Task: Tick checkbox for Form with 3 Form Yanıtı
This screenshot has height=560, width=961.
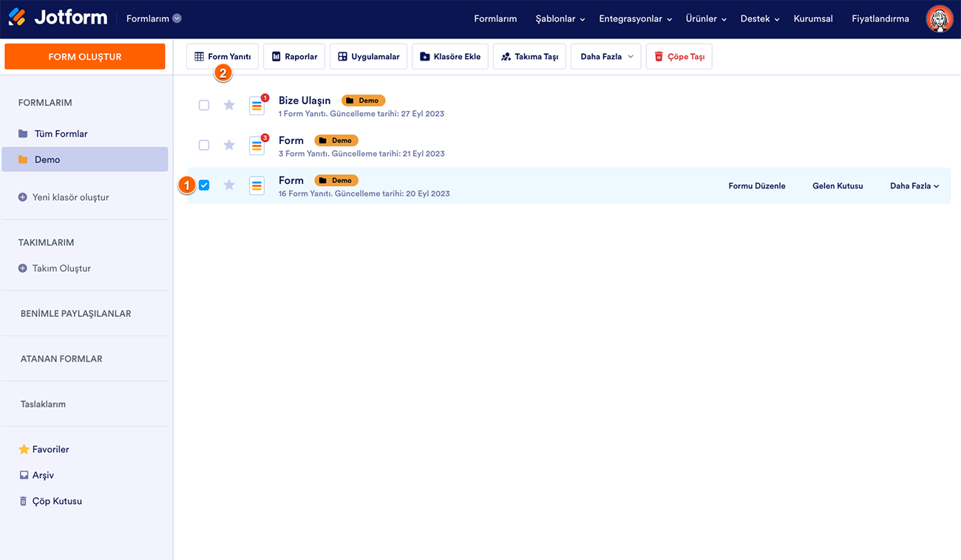Action: (204, 145)
